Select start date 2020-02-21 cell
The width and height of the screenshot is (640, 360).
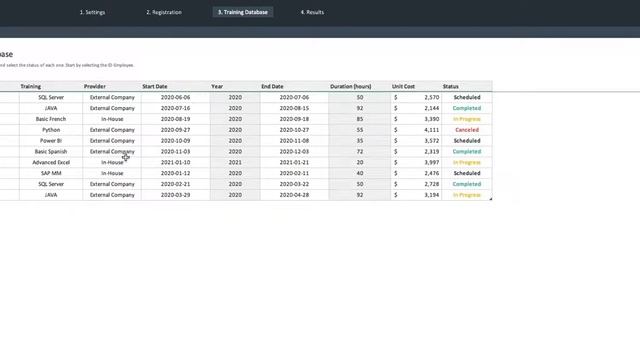[176, 184]
